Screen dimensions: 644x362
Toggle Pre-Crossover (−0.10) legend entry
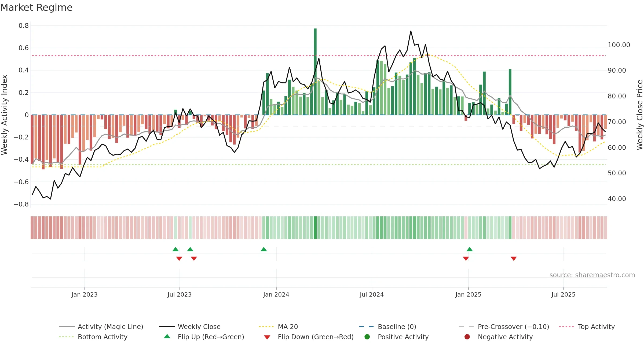(x=504, y=327)
